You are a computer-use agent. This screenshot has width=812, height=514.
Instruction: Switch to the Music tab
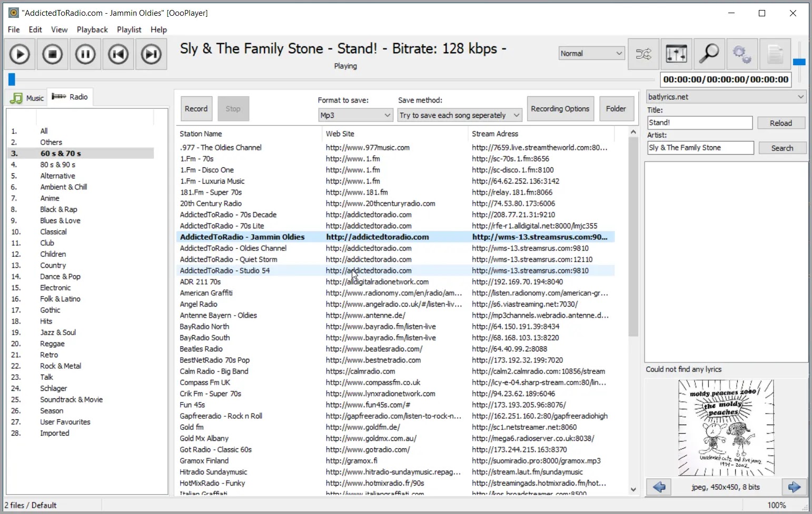coord(27,98)
